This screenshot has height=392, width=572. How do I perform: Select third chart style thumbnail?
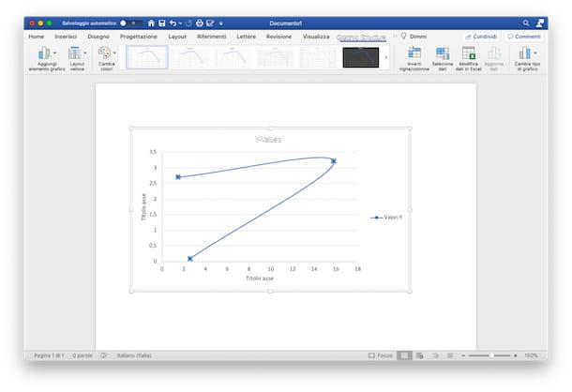point(233,57)
